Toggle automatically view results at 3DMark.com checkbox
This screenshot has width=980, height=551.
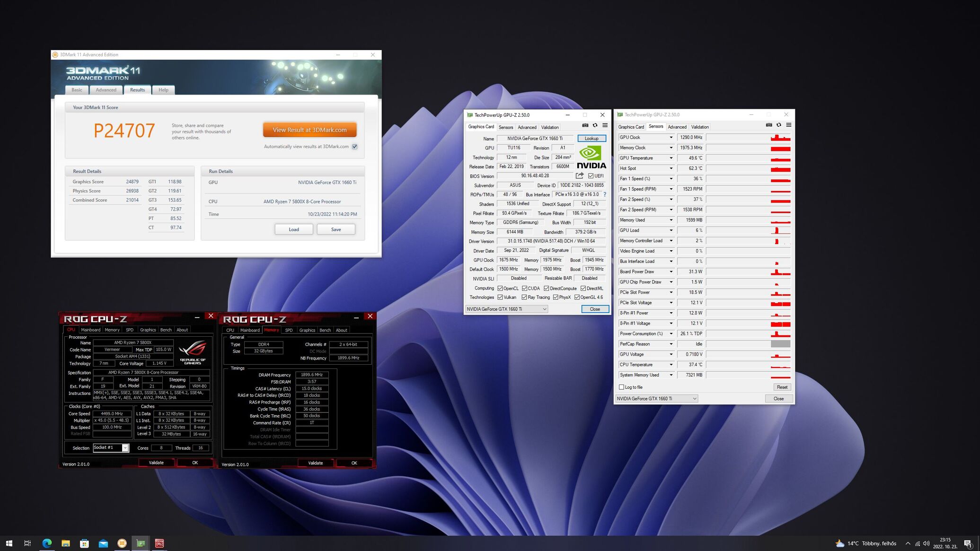(x=354, y=147)
